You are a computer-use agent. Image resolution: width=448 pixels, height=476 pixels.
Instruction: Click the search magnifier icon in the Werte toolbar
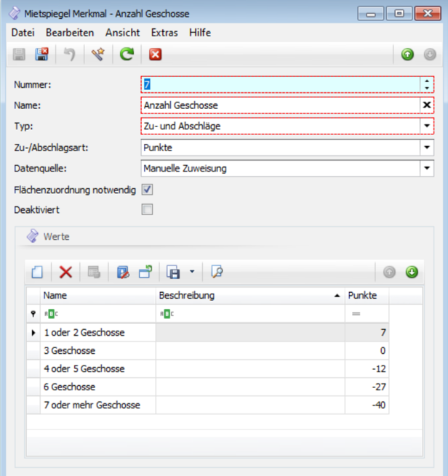pyautogui.click(x=216, y=272)
